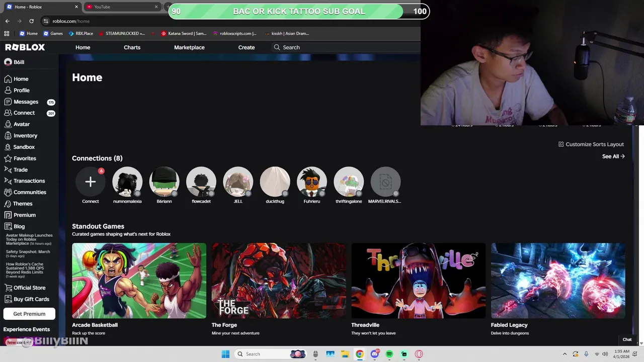Click the Windows taskbar search box
This screenshot has height=362, width=644.
pyautogui.click(x=271, y=354)
